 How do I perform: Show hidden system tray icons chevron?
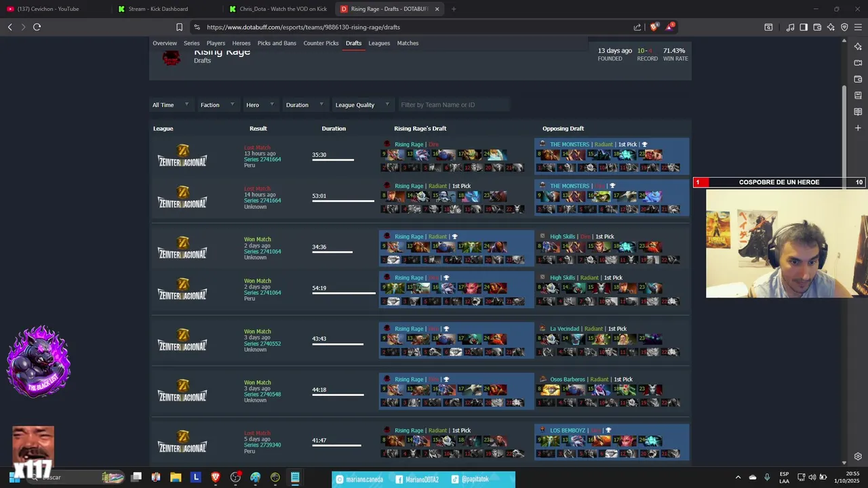(738, 477)
